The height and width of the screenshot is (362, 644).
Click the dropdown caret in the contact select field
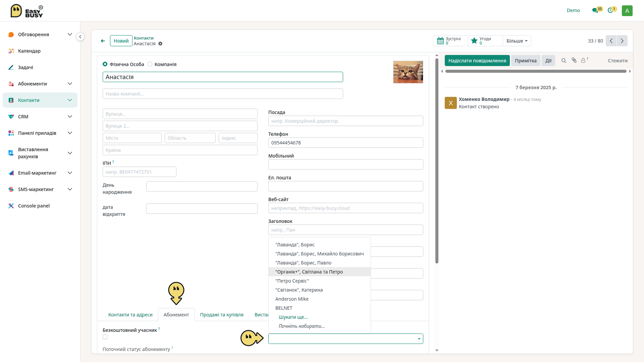coord(419,339)
